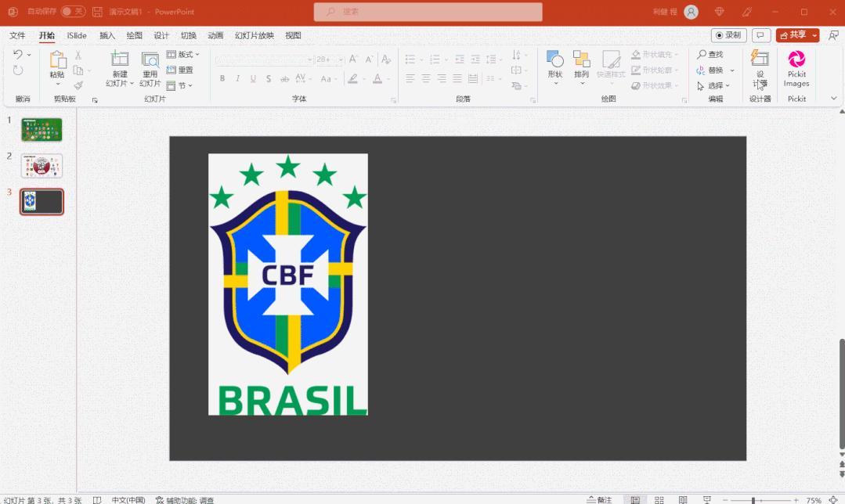Click the Paste clipboard icon

[x=58, y=59]
